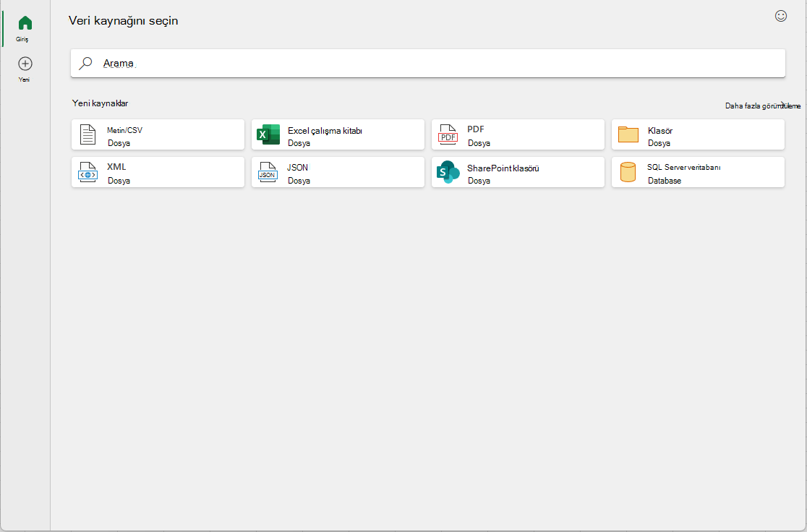Click the JSON file icon
The image size is (807, 532).
[x=268, y=172]
